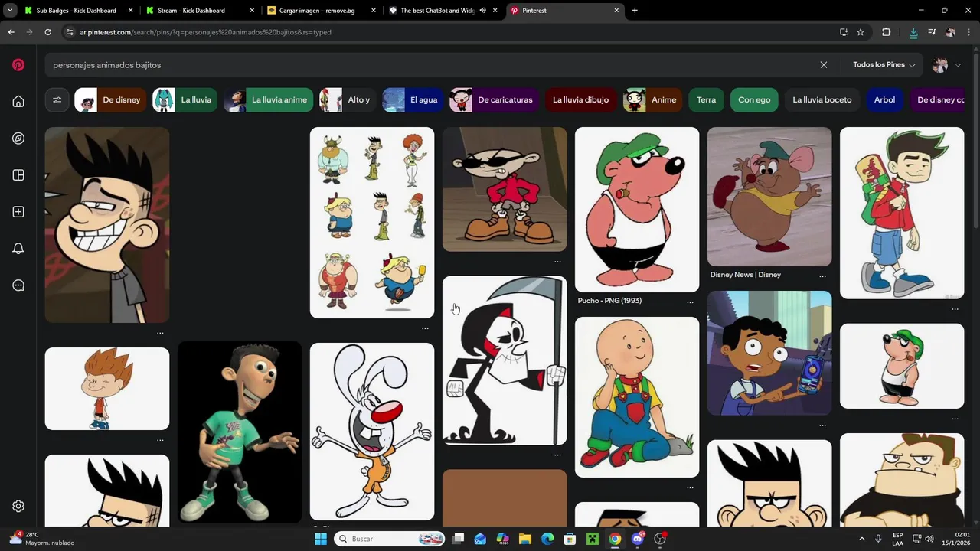Image resolution: width=980 pixels, height=551 pixels.
Task: Go back to the previous page
Action: pyautogui.click(x=11, y=32)
